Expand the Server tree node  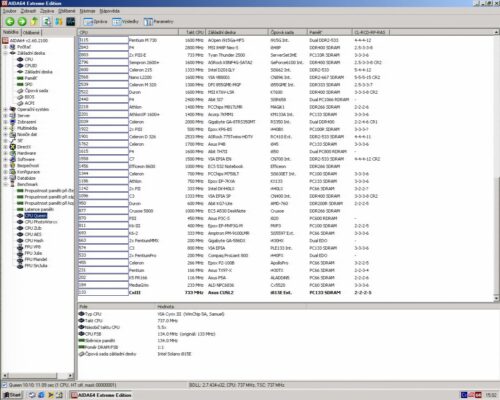point(5,116)
